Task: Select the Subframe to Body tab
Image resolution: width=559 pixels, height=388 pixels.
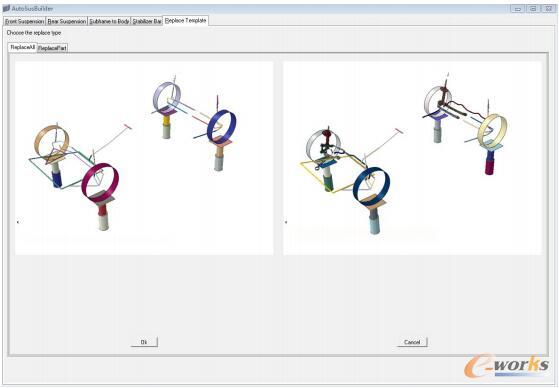Action: [109, 21]
